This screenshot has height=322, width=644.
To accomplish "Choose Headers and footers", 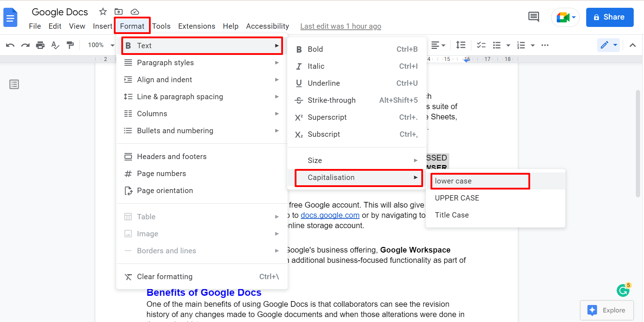I will tap(202, 157).
